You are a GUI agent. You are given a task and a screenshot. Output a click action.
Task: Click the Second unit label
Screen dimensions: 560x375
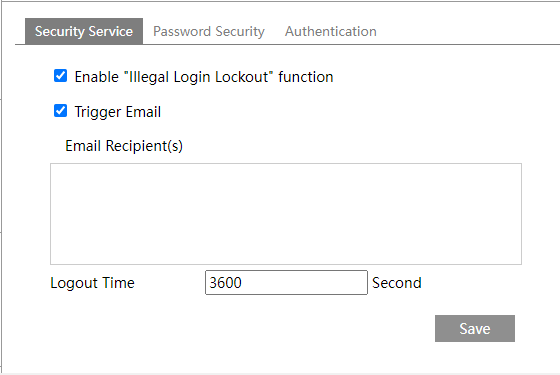point(397,283)
